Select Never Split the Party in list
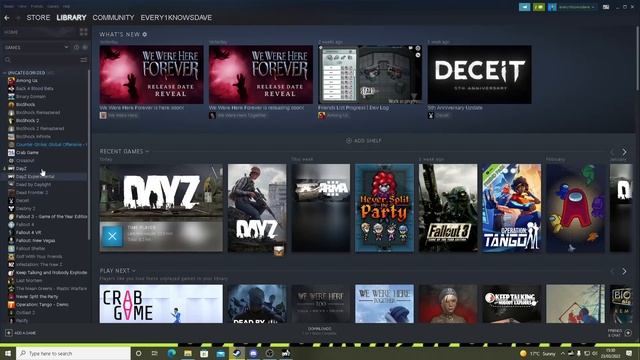This screenshot has width=640, height=360. click(x=37, y=296)
